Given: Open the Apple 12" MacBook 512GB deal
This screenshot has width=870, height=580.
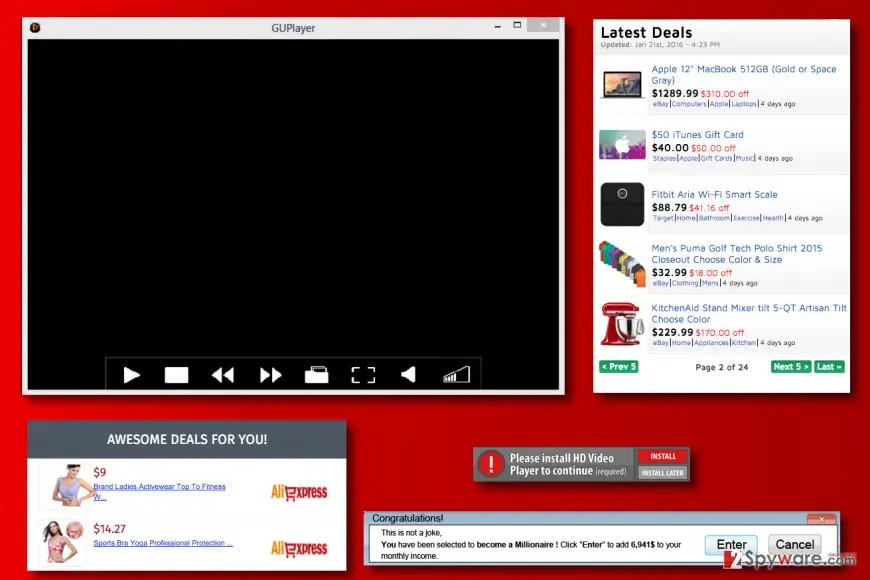Looking at the screenshot, I should click(743, 74).
